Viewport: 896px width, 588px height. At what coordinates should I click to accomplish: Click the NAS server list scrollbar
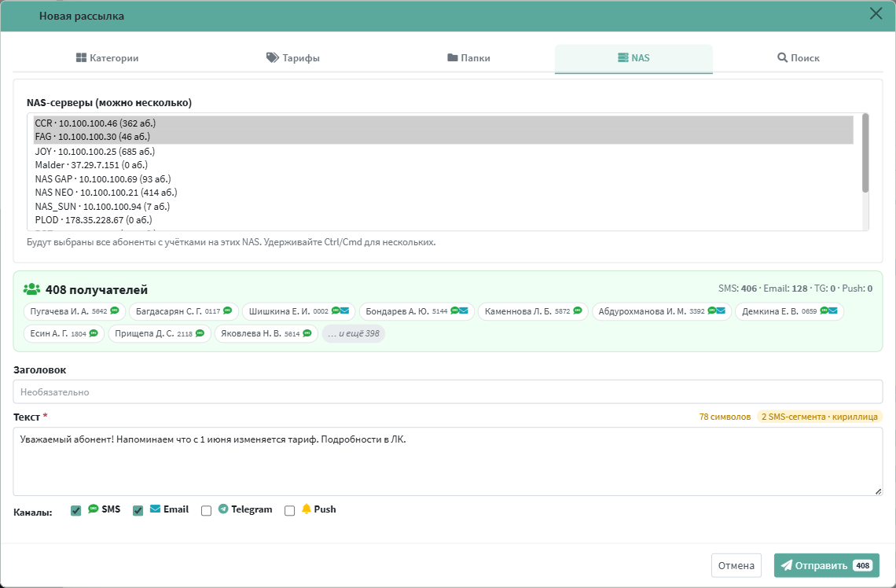click(x=865, y=153)
